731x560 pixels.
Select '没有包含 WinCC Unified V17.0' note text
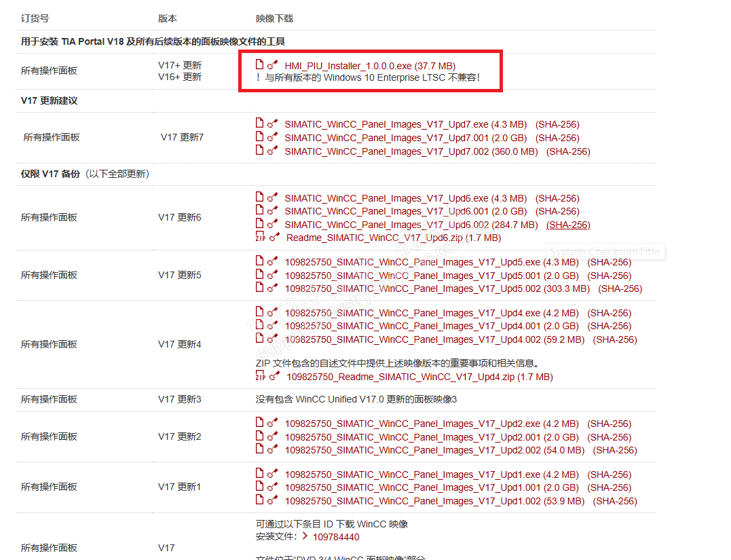(x=356, y=400)
